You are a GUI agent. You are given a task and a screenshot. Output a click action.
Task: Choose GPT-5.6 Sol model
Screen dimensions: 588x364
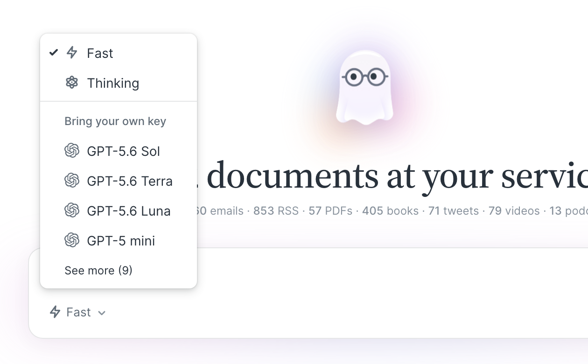[x=119, y=151]
